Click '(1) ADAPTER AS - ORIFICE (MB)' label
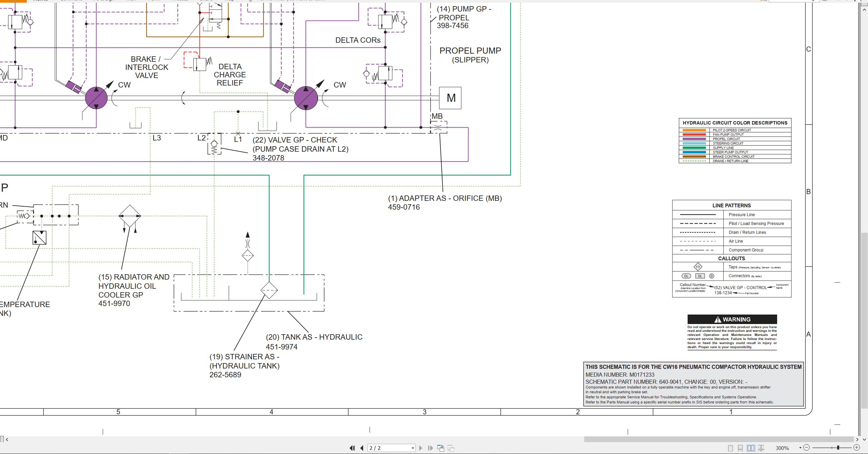Screen dimensions: 868x454 tap(445, 198)
